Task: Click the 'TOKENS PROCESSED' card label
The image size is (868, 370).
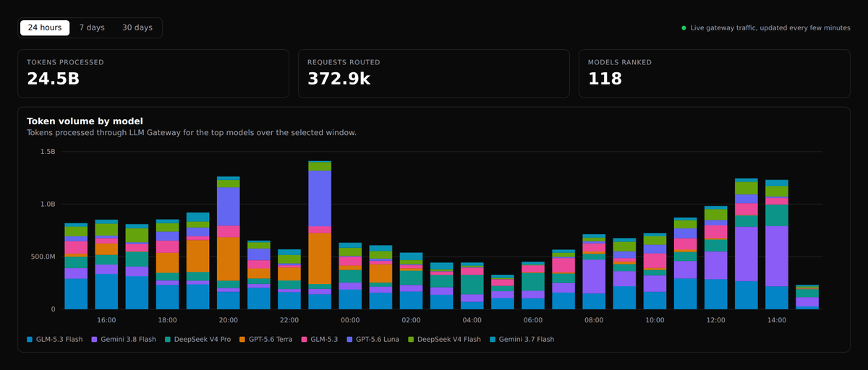Action: click(65, 62)
